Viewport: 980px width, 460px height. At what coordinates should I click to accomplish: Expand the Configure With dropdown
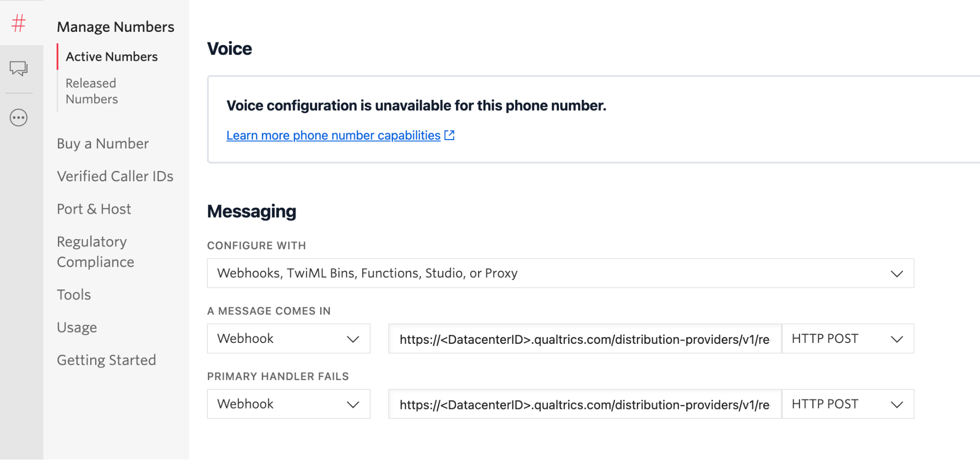click(897, 273)
